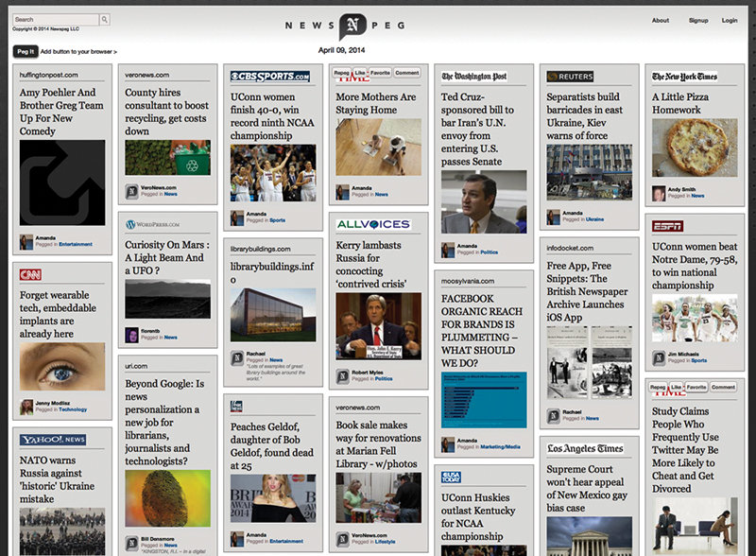Open Ted Cruz-sponsored bill headline
The height and width of the screenshot is (556, 756).
pos(477,129)
